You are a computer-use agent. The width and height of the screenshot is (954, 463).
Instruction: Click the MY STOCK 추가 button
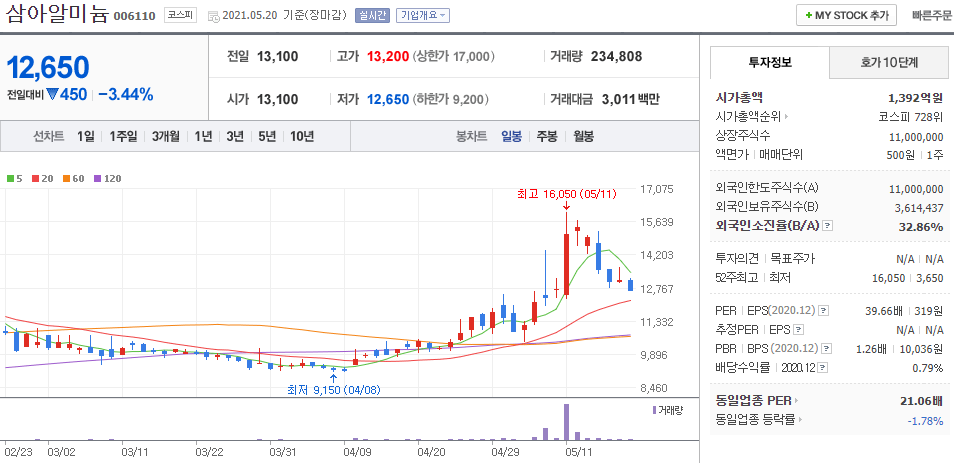(x=846, y=15)
